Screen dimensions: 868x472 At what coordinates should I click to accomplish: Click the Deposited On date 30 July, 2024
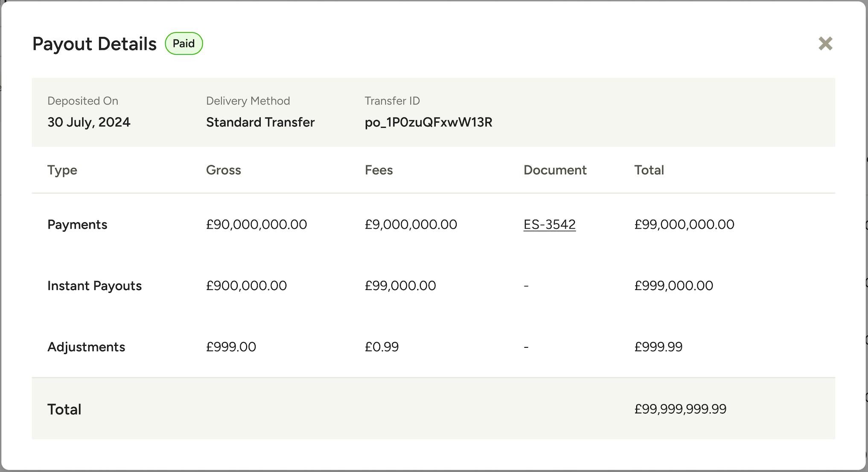89,122
